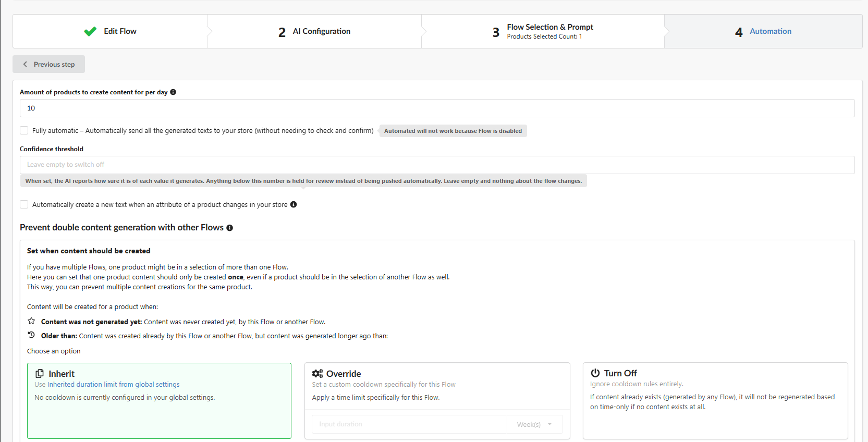Select the Turn Off cooldown option card
The image size is (868, 442).
(715, 401)
